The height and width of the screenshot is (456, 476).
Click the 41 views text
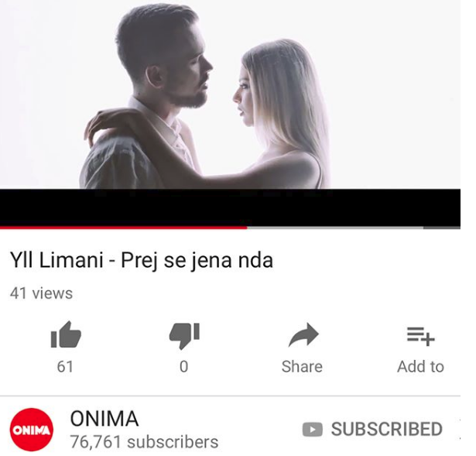pyautogui.click(x=41, y=293)
